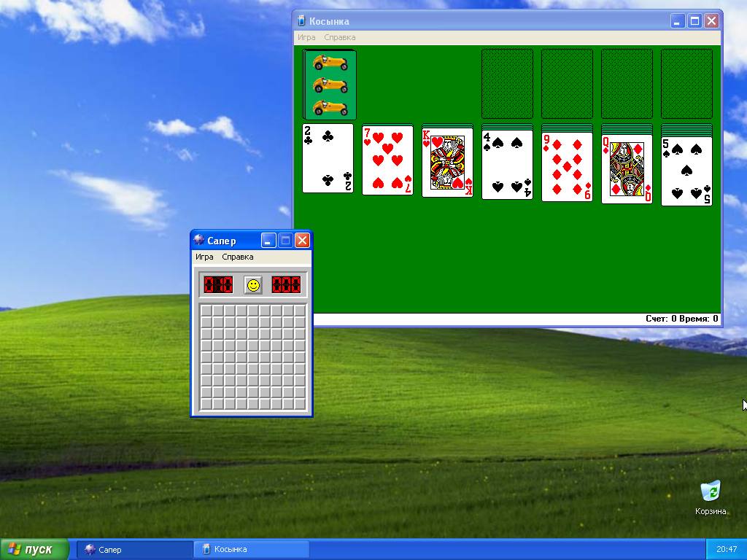Click the Minesweeper mine counter display
Screen dimensions: 747x560
218,285
